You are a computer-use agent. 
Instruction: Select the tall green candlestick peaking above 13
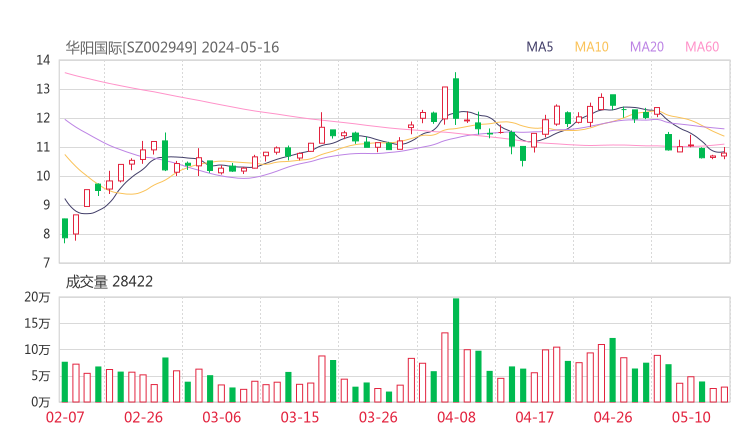pos(456,98)
